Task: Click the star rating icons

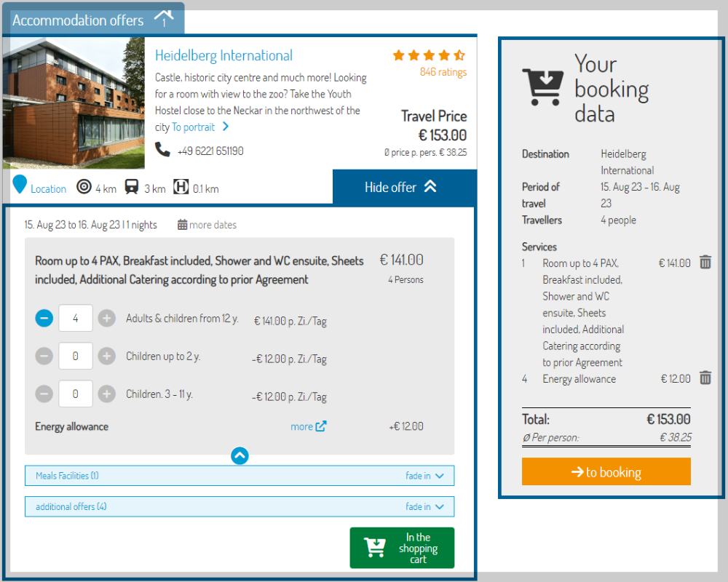Action: [x=429, y=56]
